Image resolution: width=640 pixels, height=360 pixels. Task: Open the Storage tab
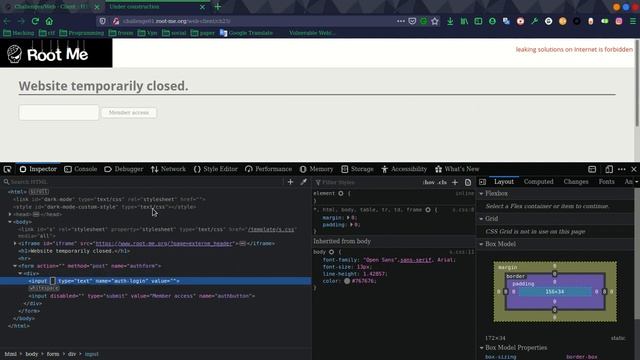click(358, 169)
